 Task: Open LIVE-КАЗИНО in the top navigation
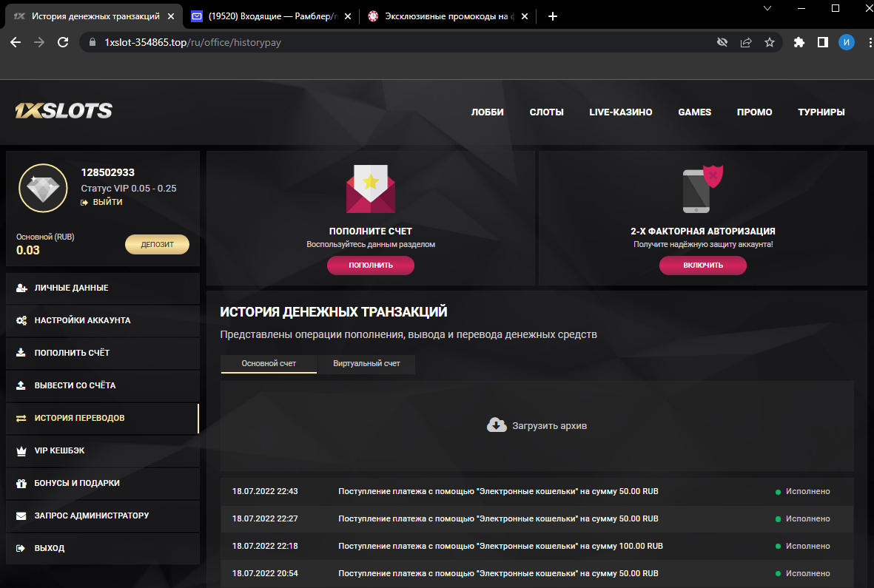[x=620, y=112]
